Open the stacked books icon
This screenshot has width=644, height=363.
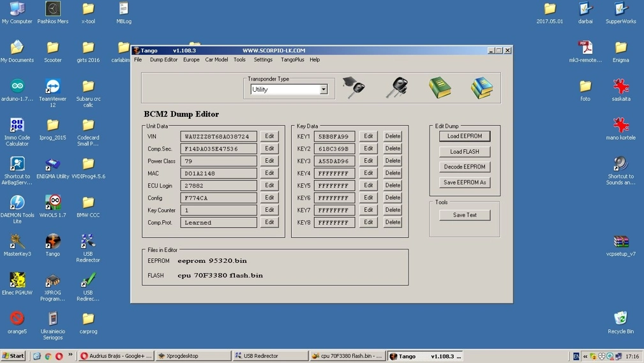481,87
